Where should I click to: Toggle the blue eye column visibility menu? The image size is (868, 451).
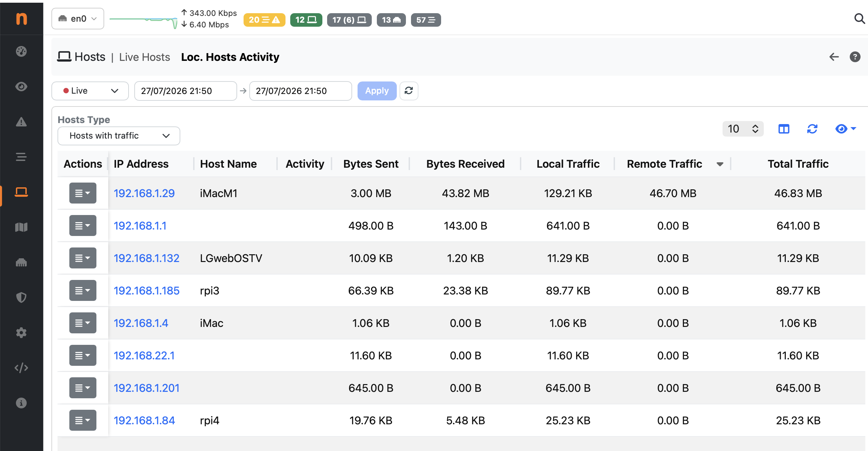(845, 129)
